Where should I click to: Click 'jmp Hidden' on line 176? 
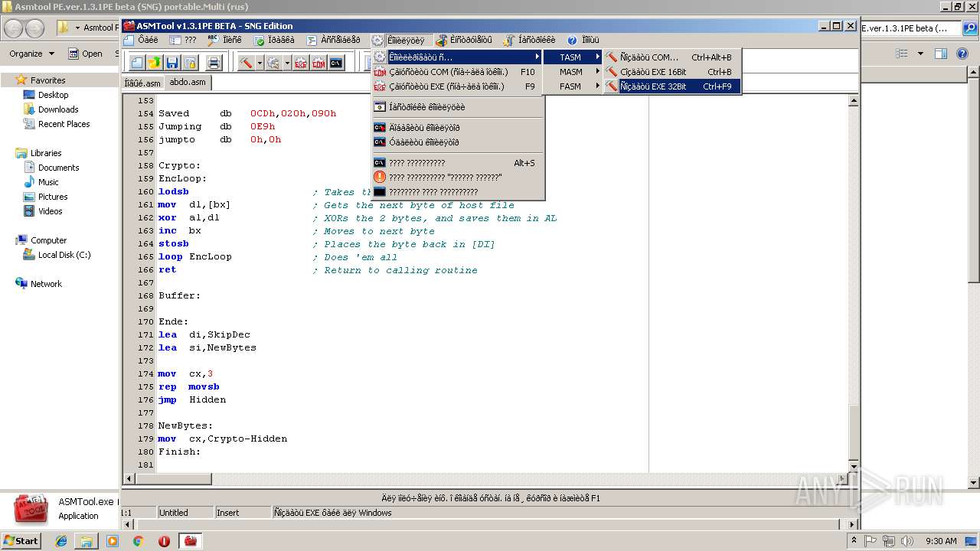click(192, 400)
